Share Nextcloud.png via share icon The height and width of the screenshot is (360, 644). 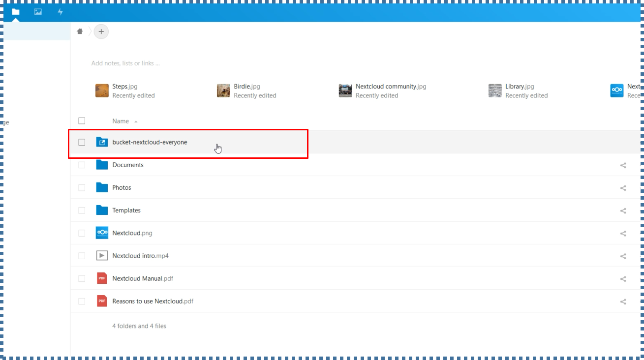pyautogui.click(x=623, y=234)
